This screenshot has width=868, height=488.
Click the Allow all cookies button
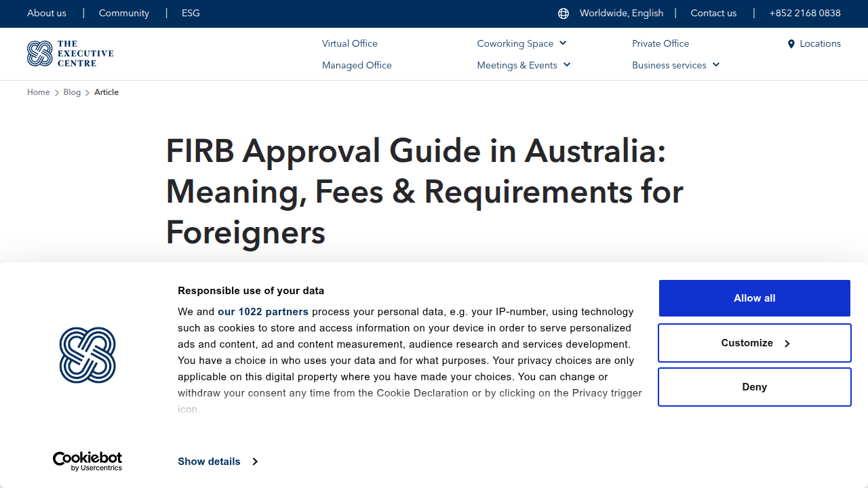pyautogui.click(x=755, y=298)
